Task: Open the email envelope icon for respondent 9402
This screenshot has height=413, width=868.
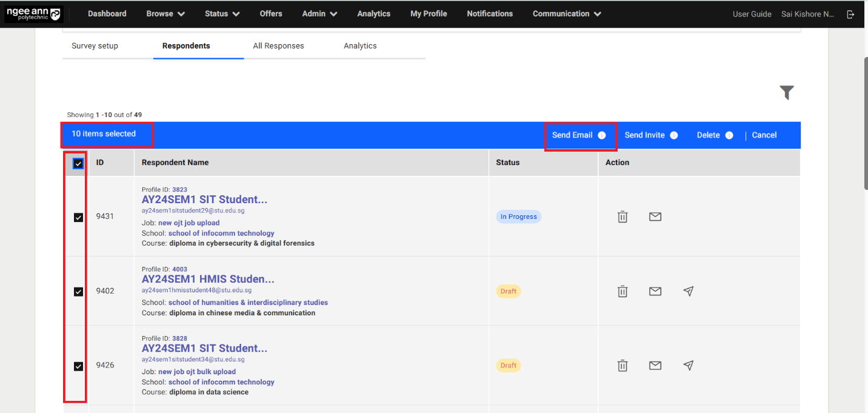Action: 655,291
